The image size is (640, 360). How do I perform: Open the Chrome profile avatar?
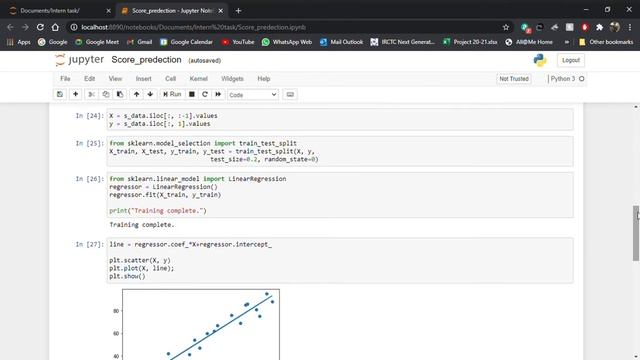615,27
